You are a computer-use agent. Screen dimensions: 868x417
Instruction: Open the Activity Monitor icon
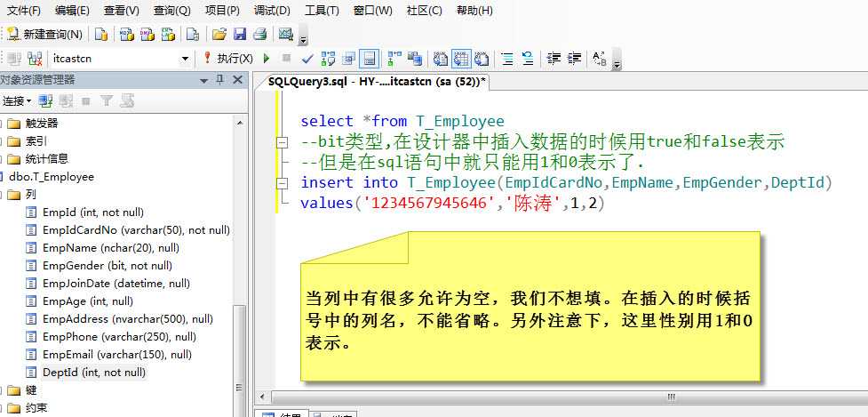pos(286,35)
